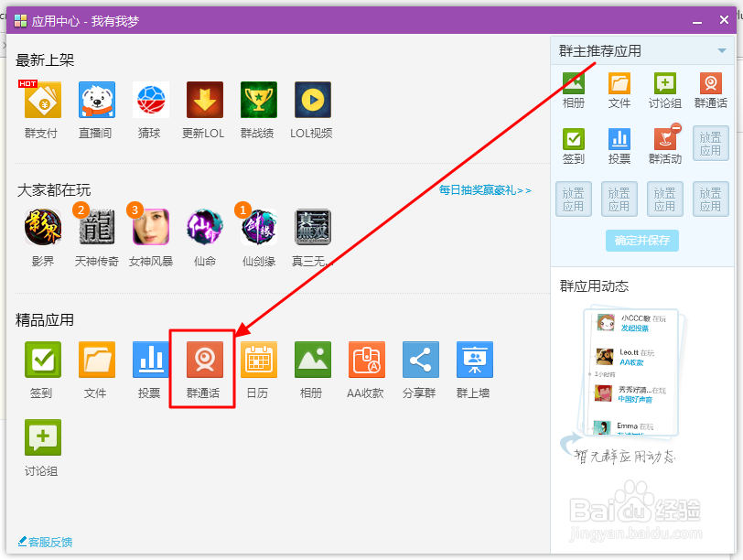Open 群通话 in 精品应用 section
The image size is (743, 560).
tap(205, 359)
